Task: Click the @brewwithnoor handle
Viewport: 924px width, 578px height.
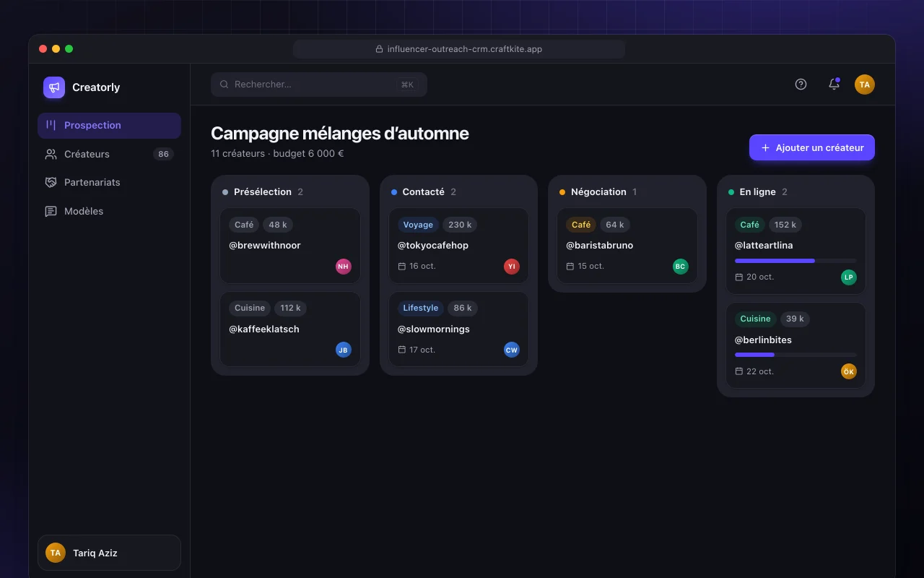Action: pyautogui.click(x=265, y=246)
